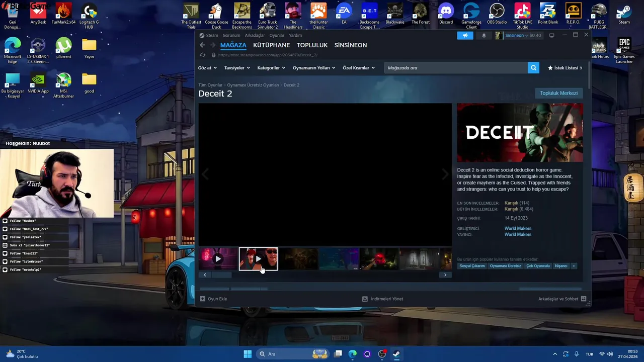The image size is (644, 362).
Task: Click the Steam search magnifier button
Action: point(533,68)
